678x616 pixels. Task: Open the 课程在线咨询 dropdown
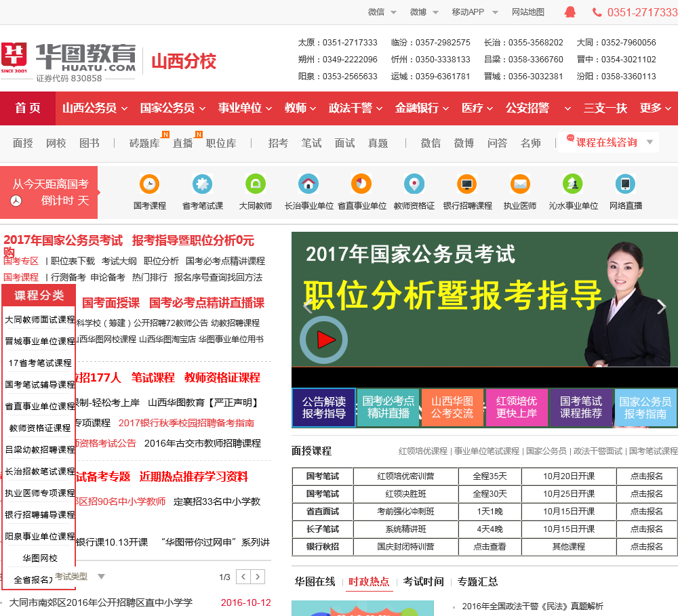click(x=609, y=142)
